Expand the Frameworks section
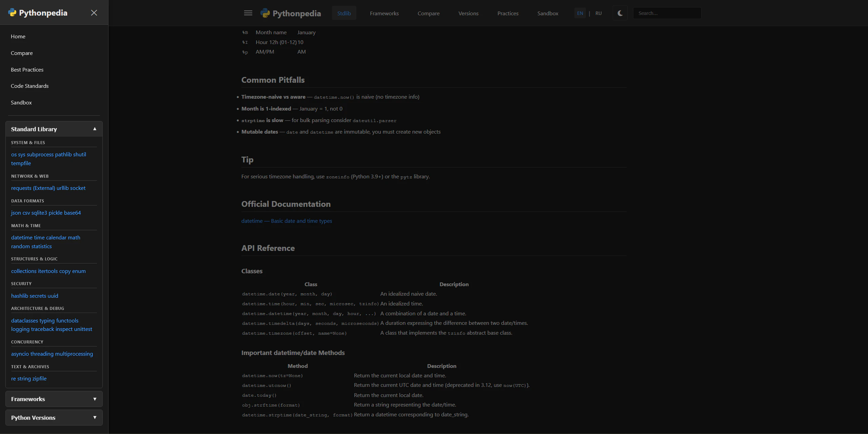The height and width of the screenshot is (434, 868). click(x=54, y=399)
